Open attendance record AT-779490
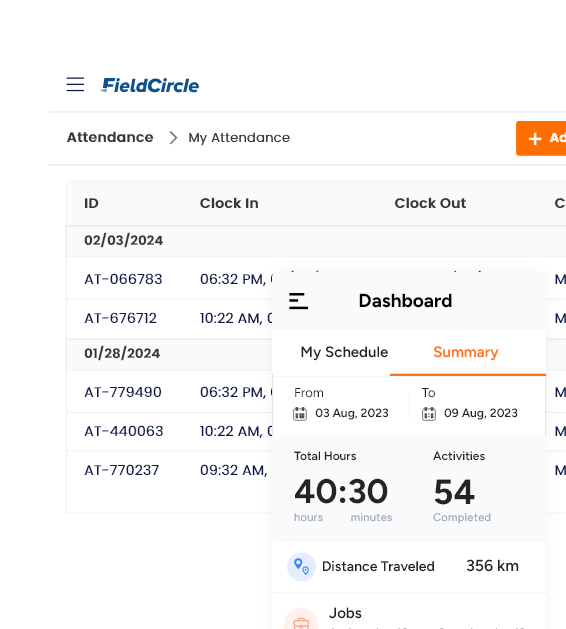 123,392
